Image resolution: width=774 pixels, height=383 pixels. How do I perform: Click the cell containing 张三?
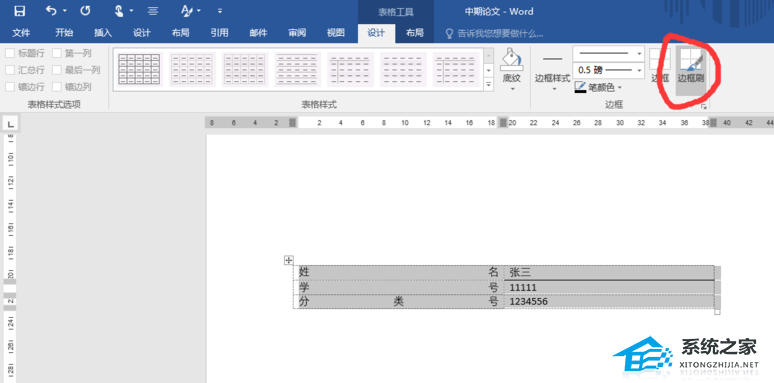(x=609, y=272)
